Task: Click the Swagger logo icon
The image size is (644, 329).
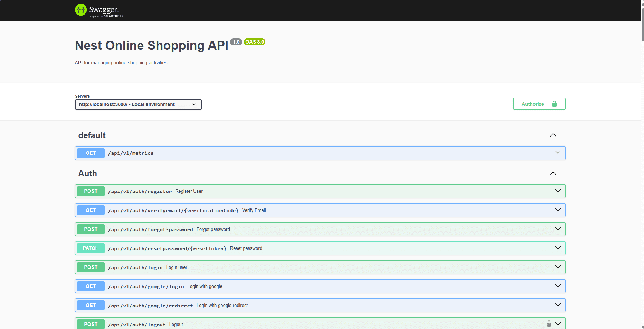Action: (81, 10)
